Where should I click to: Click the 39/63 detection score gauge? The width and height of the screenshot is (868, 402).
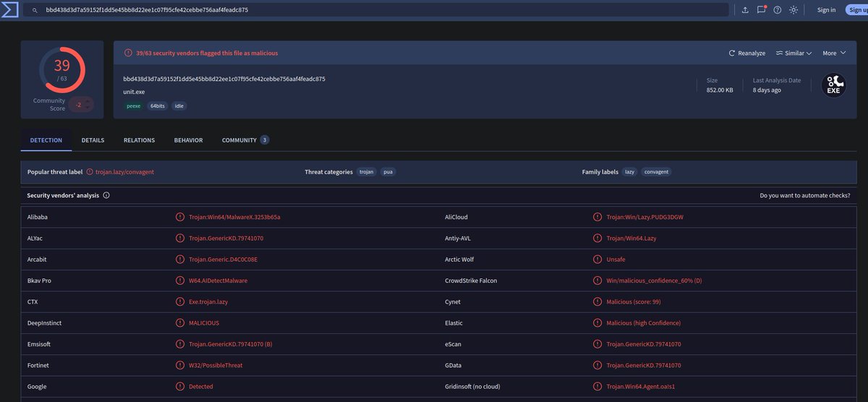(x=61, y=70)
